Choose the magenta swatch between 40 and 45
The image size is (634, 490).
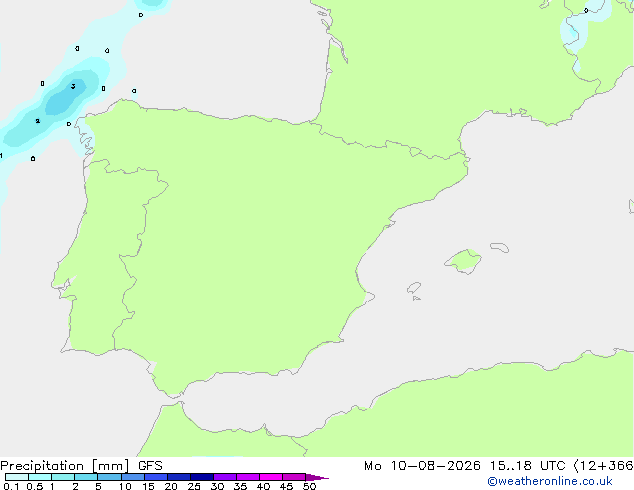(271, 477)
